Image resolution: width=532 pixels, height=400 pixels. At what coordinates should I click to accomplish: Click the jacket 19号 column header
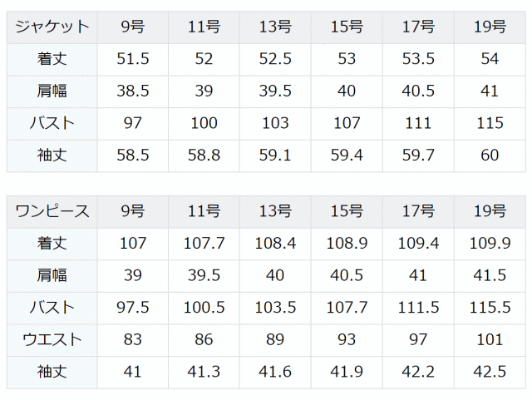click(490, 27)
